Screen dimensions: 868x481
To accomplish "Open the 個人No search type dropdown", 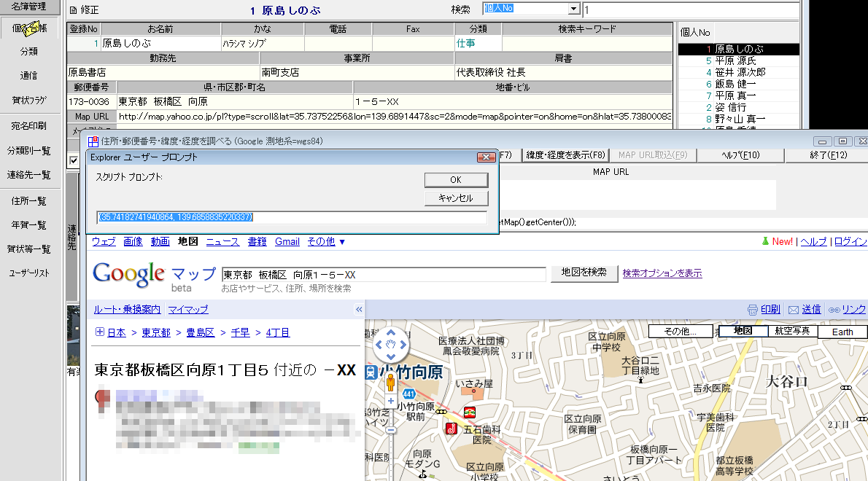I will point(574,9).
